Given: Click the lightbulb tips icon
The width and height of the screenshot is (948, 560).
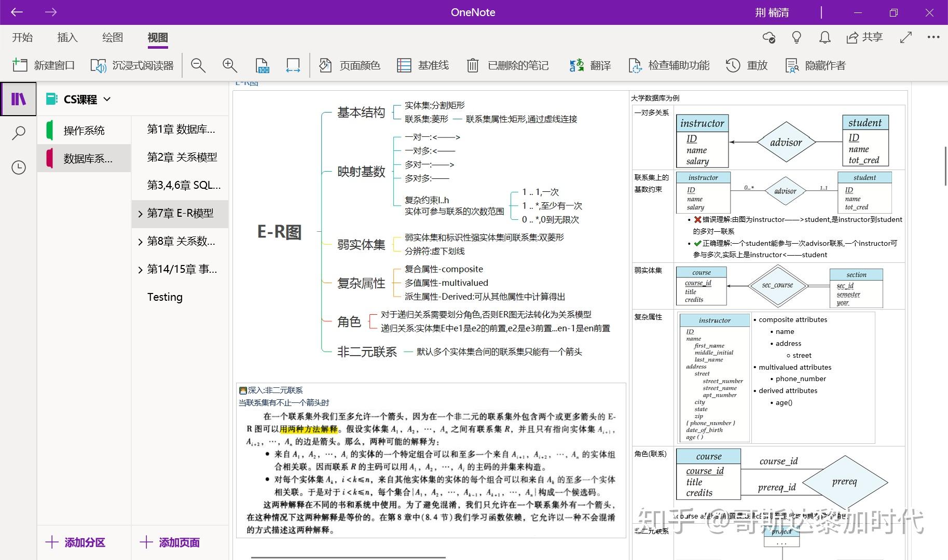Looking at the screenshot, I should point(796,37).
